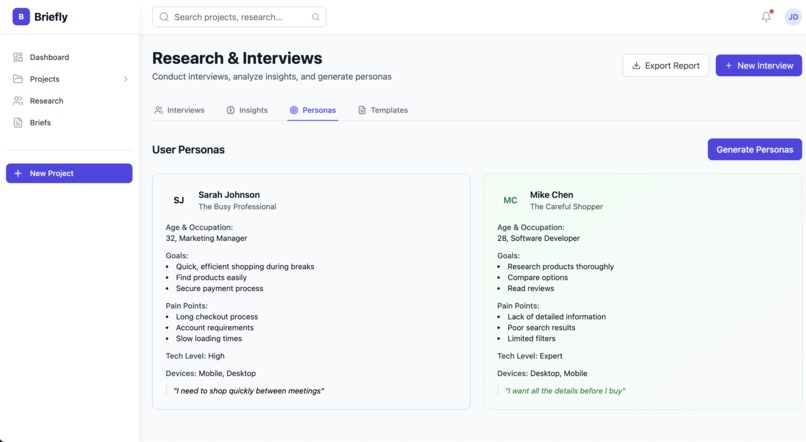Click the search submit icon at field's end
Screen dimensions: 806x442
pos(316,17)
